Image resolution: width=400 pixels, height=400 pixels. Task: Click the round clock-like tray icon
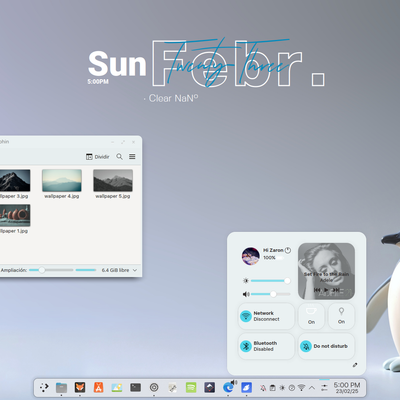click(x=292, y=388)
